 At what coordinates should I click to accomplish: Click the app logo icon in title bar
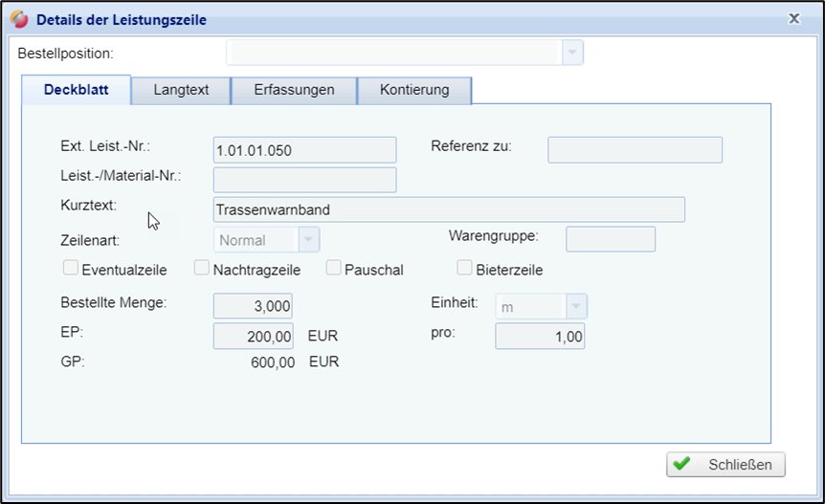click(19, 19)
